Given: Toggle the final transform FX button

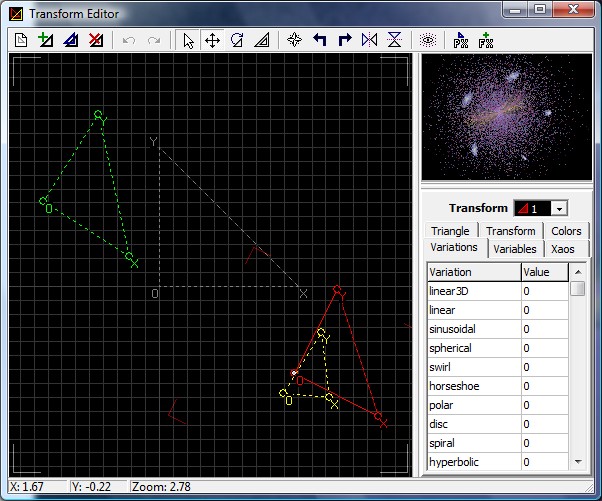Looking at the screenshot, I should click(x=486, y=41).
